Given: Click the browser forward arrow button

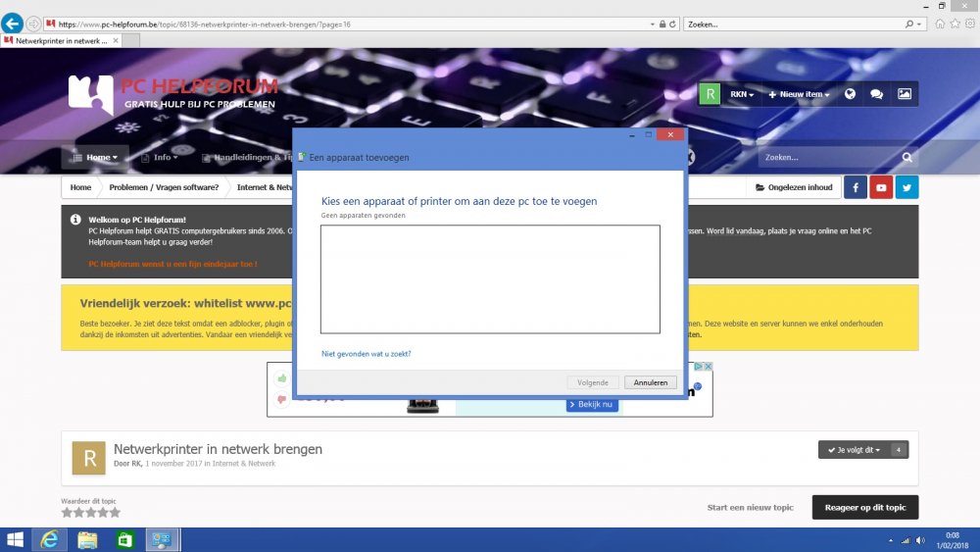Looking at the screenshot, I should point(33,25).
